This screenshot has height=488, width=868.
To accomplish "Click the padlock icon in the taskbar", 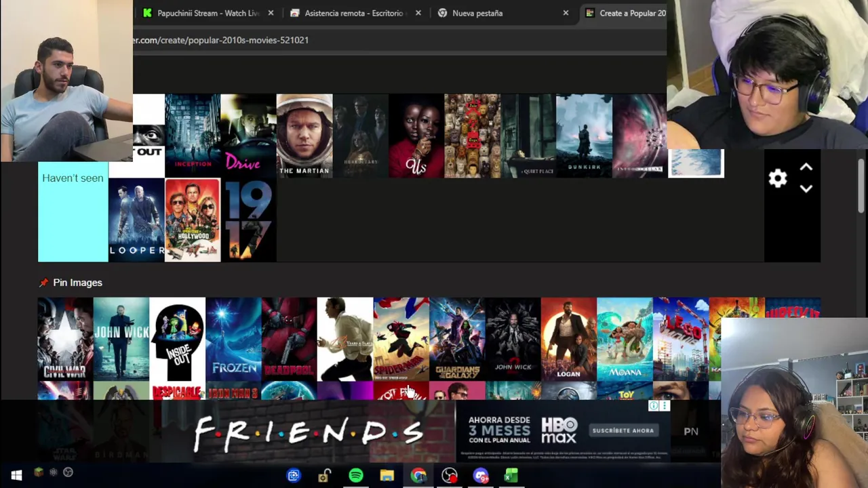I will (x=324, y=475).
